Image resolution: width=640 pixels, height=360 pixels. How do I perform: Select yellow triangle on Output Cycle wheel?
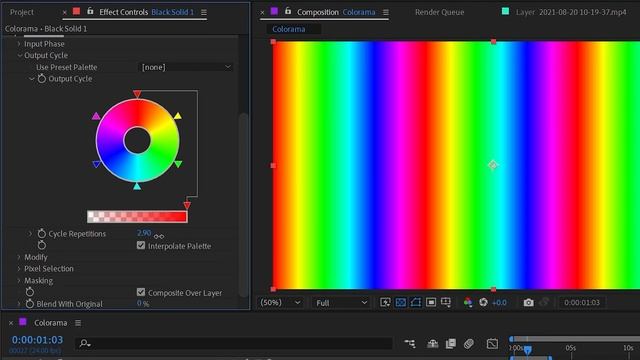click(x=178, y=116)
